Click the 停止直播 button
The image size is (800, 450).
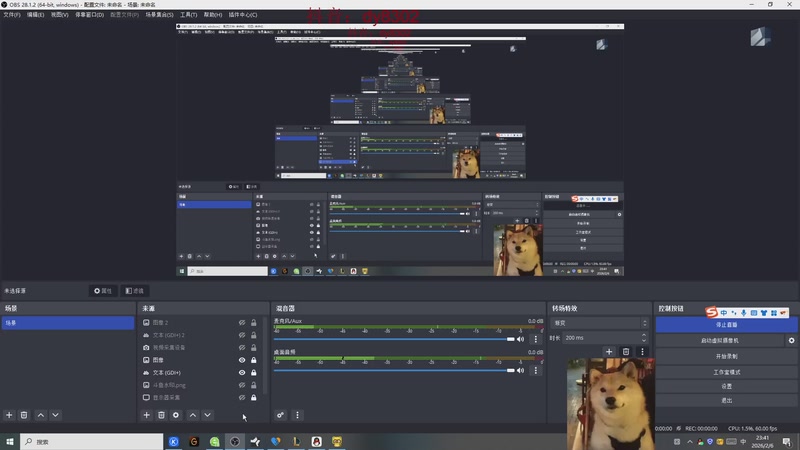pos(727,324)
